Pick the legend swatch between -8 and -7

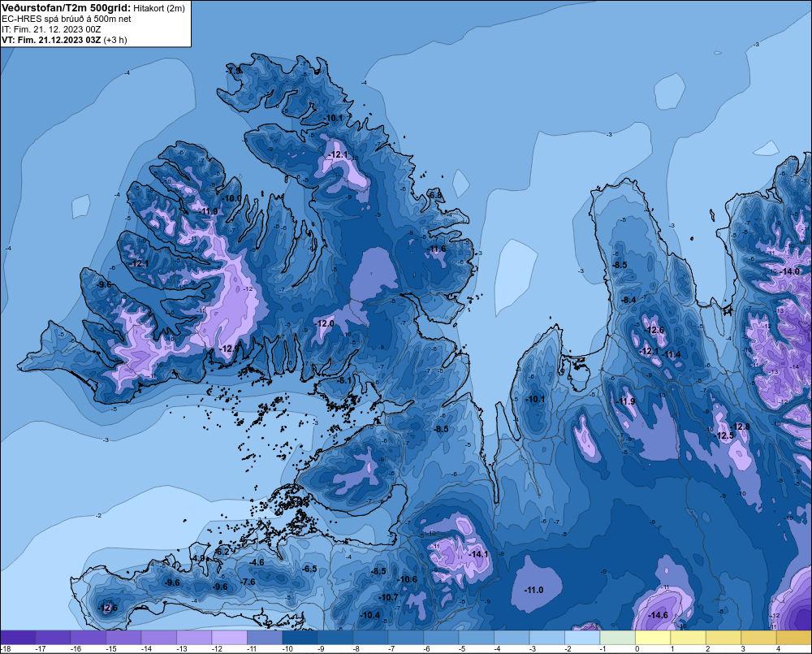point(370,638)
